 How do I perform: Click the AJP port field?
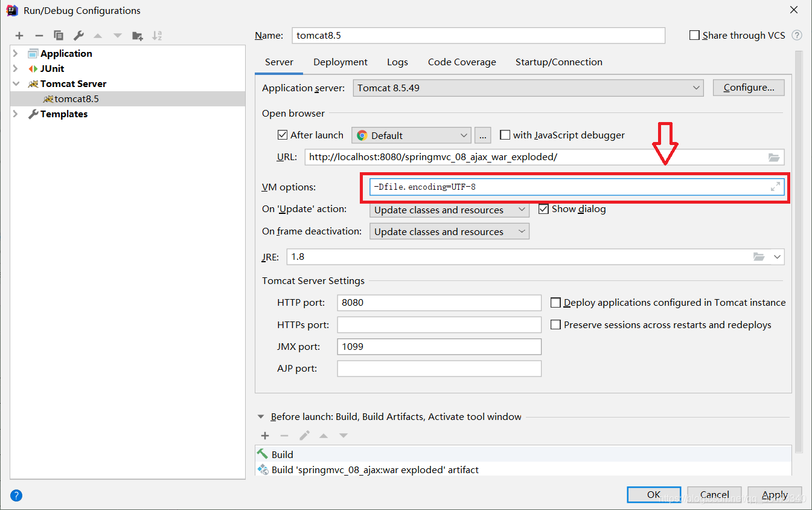coord(440,369)
